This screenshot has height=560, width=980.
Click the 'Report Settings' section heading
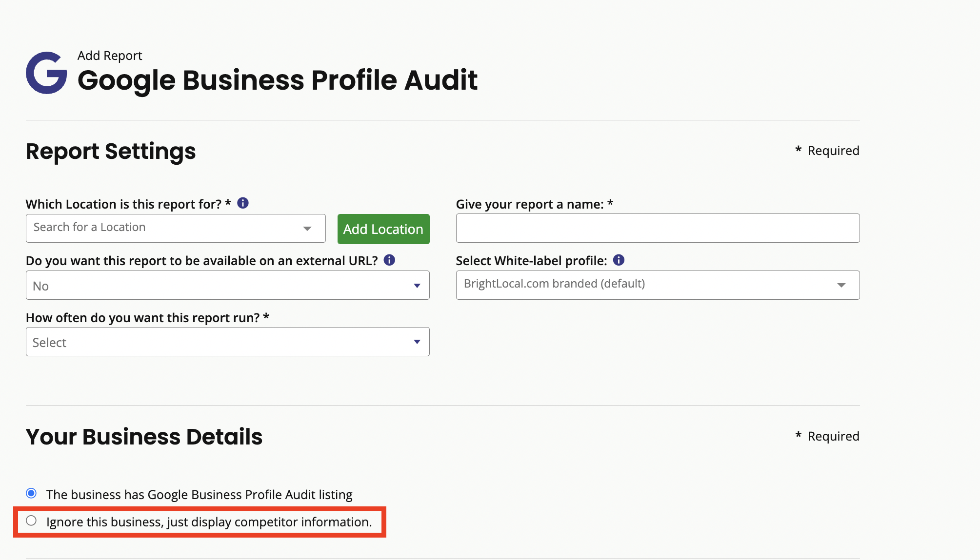111,151
